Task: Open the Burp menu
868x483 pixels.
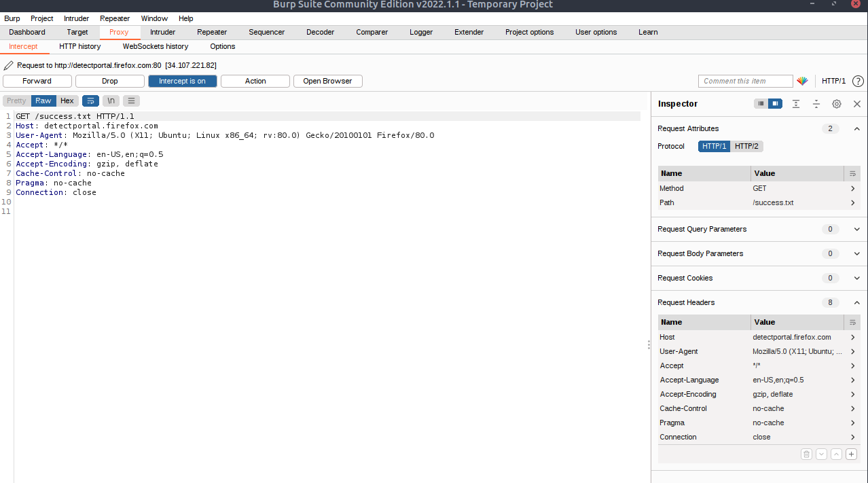Action: (x=12, y=18)
